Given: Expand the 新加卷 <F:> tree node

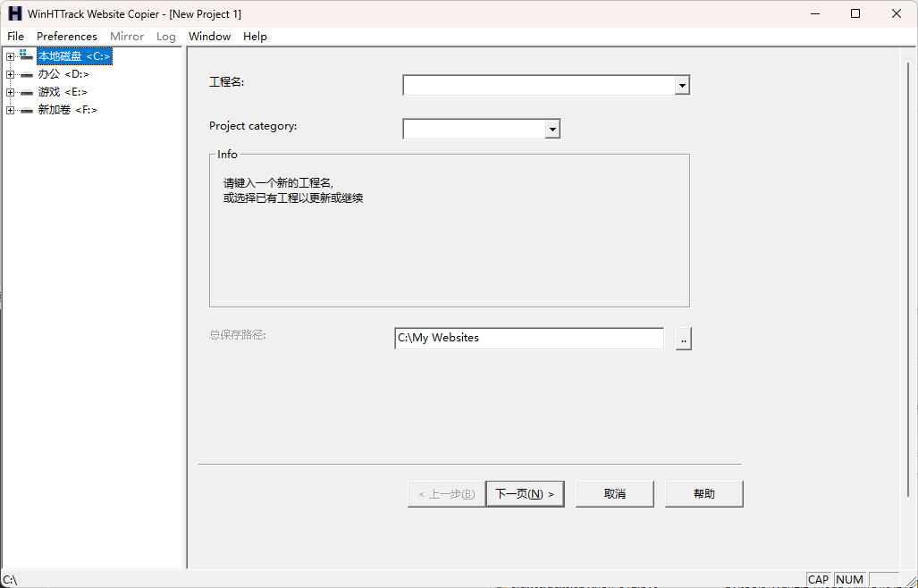Looking at the screenshot, I should point(10,110).
